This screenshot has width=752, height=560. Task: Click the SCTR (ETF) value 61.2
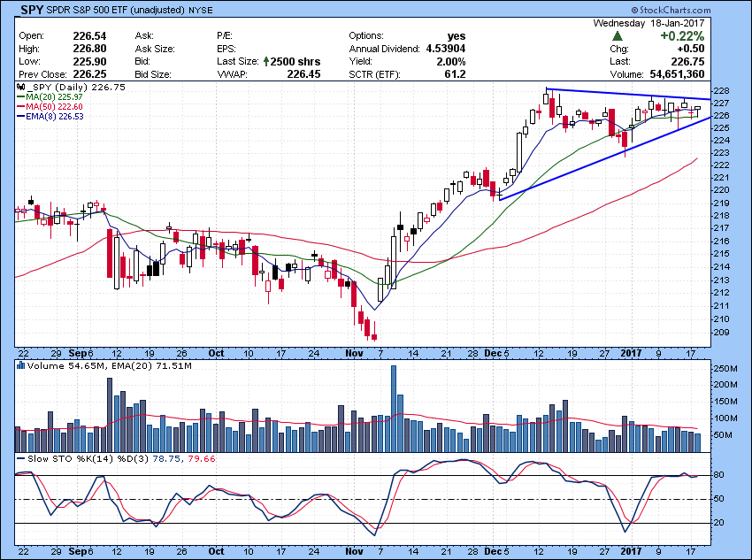(x=455, y=74)
